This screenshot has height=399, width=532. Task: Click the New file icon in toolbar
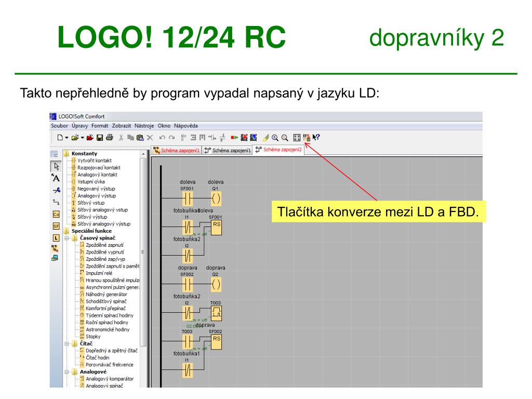(60, 138)
